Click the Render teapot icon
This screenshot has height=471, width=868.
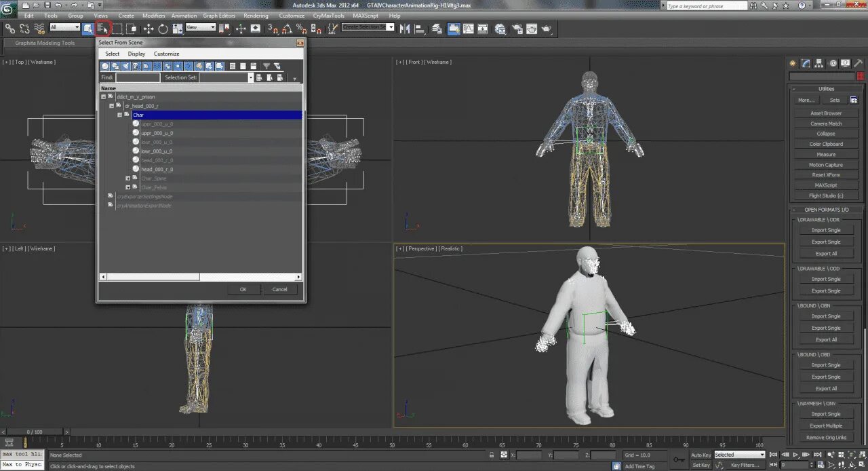[x=546, y=29]
